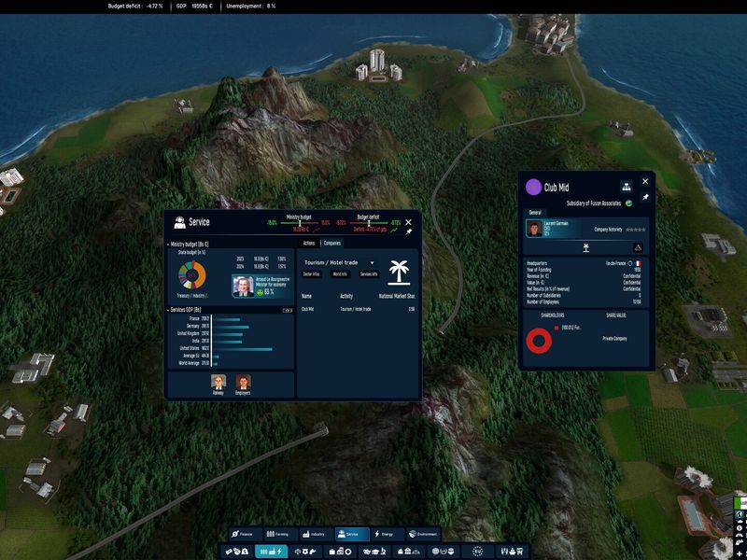Click the Service panel headset person icon
747x560 pixels.
pos(179,222)
